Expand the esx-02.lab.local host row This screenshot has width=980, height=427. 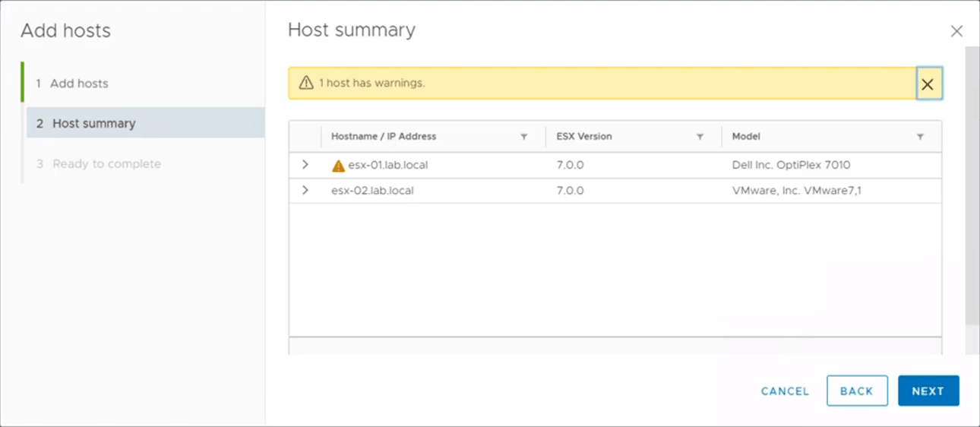(305, 191)
